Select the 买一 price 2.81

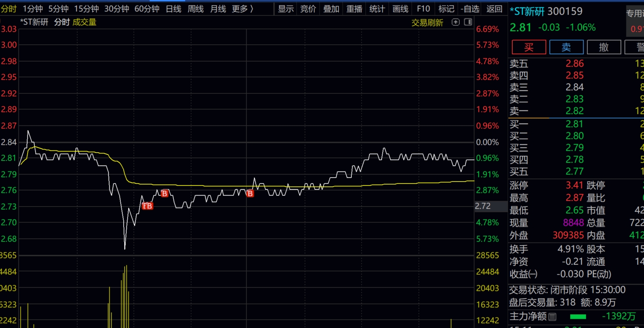[x=575, y=124]
